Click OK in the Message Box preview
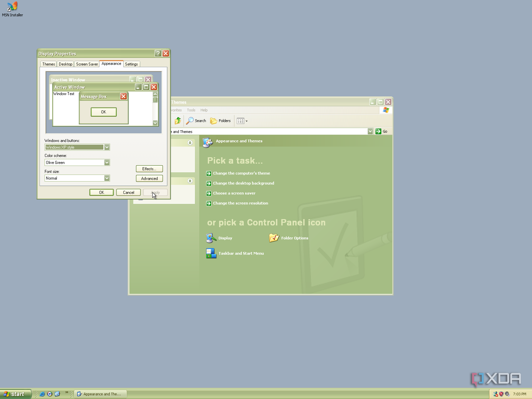 pyautogui.click(x=103, y=112)
